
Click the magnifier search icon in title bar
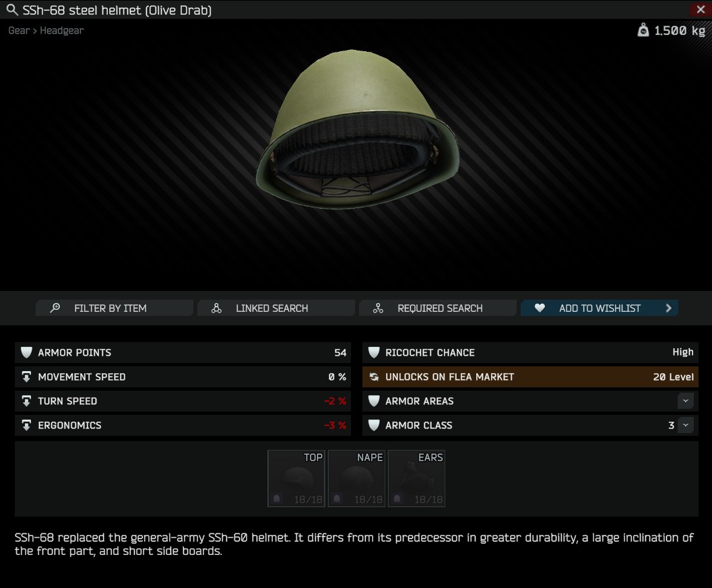[12, 9]
